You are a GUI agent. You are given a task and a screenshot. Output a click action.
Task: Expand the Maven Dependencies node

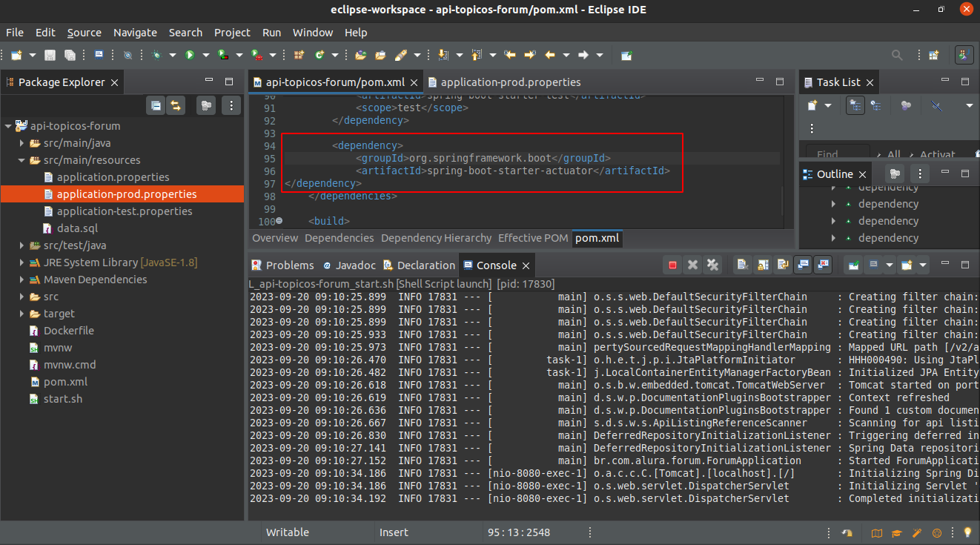(x=21, y=280)
